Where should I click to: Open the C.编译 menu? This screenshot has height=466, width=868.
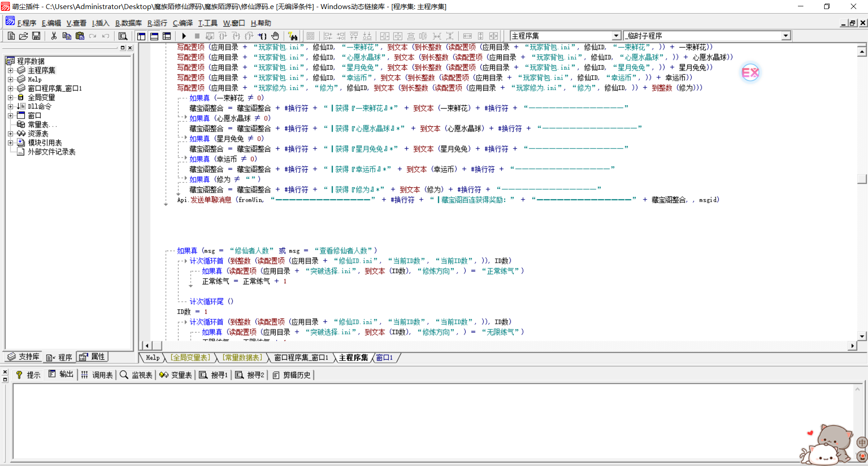[182, 23]
